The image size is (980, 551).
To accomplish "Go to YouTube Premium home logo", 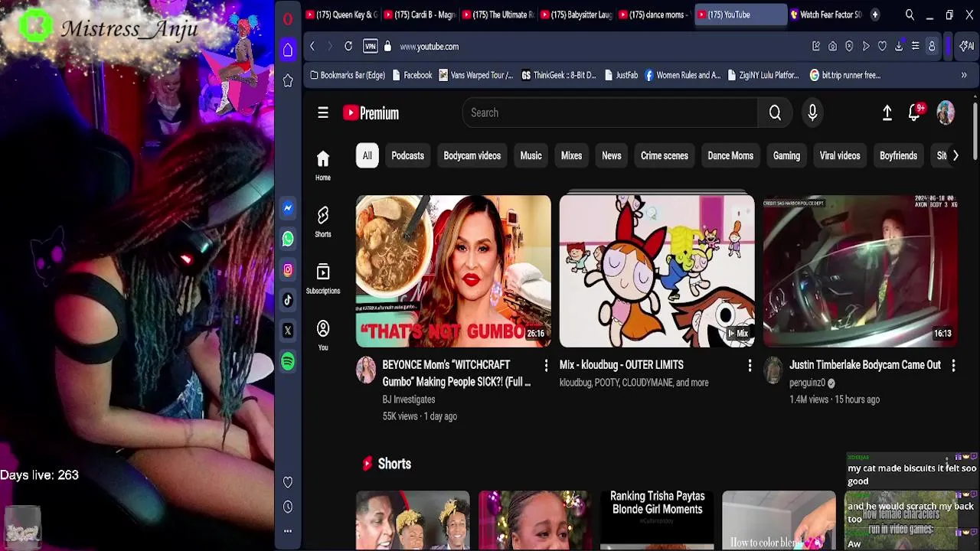I will pos(371,113).
